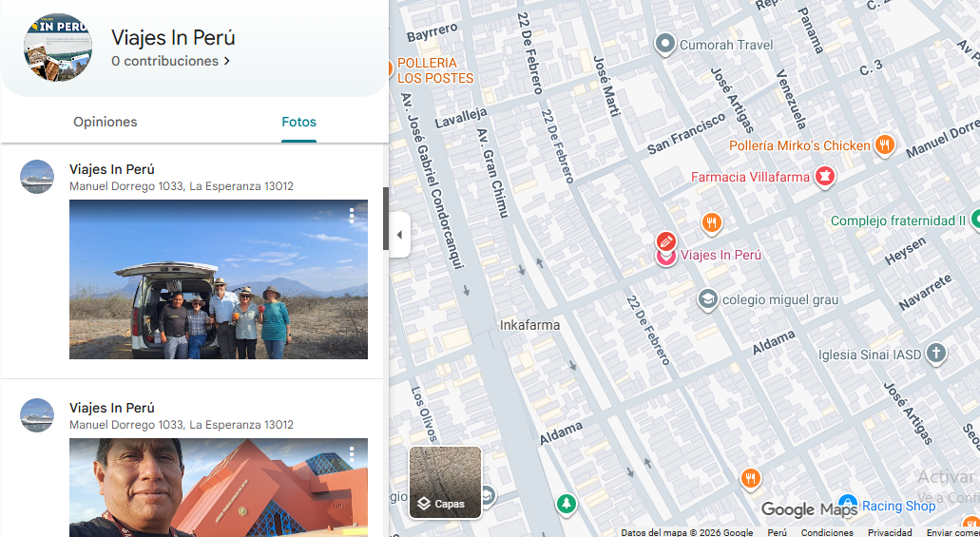Click the Av. José Gabriel Condorcanqui label
980x537 pixels.
432,182
